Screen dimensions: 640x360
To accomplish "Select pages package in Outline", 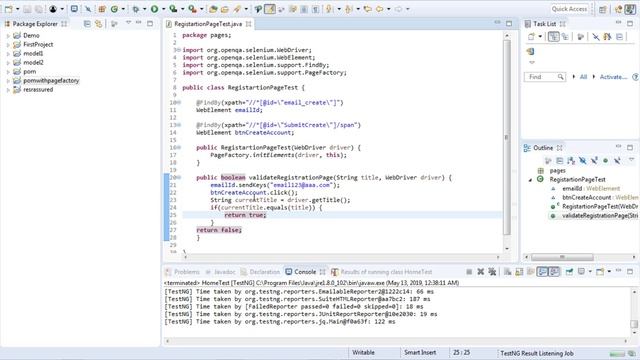I will pyautogui.click(x=557, y=171).
